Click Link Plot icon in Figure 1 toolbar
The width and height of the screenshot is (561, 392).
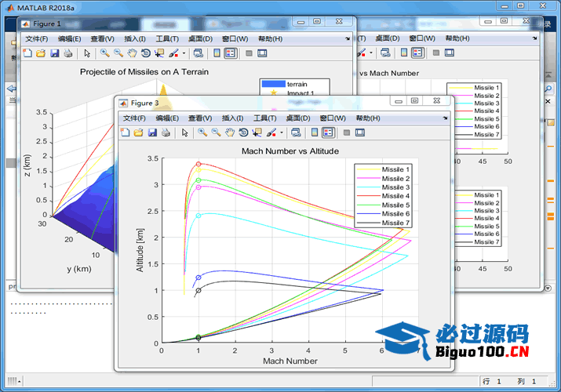(x=199, y=53)
